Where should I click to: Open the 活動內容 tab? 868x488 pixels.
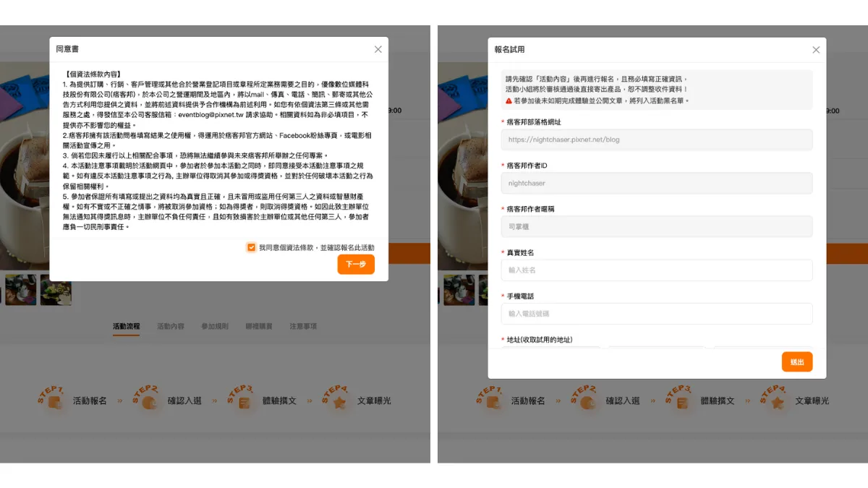[171, 327]
